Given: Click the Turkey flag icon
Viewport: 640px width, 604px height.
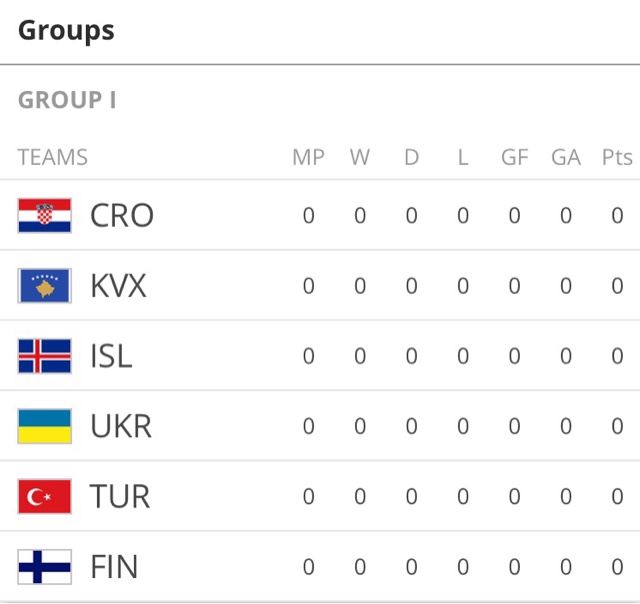Looking at the screenshot, I should (x=44, y=496).
